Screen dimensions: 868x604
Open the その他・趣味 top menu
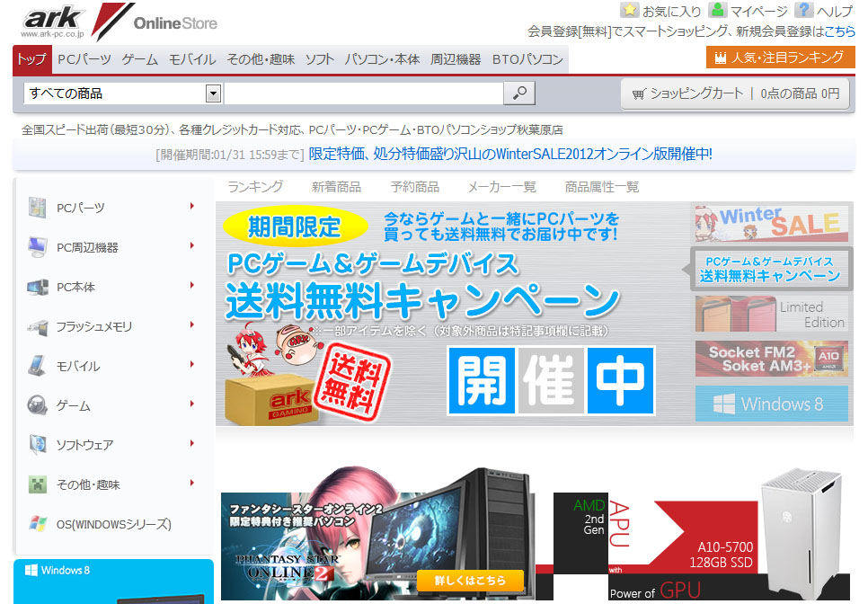click(261, 59)
